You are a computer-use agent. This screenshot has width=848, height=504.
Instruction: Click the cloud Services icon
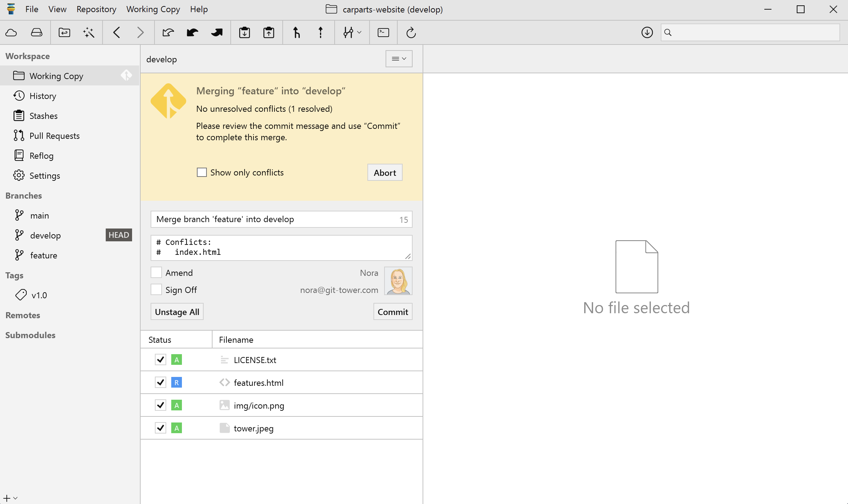click(11, 33)
